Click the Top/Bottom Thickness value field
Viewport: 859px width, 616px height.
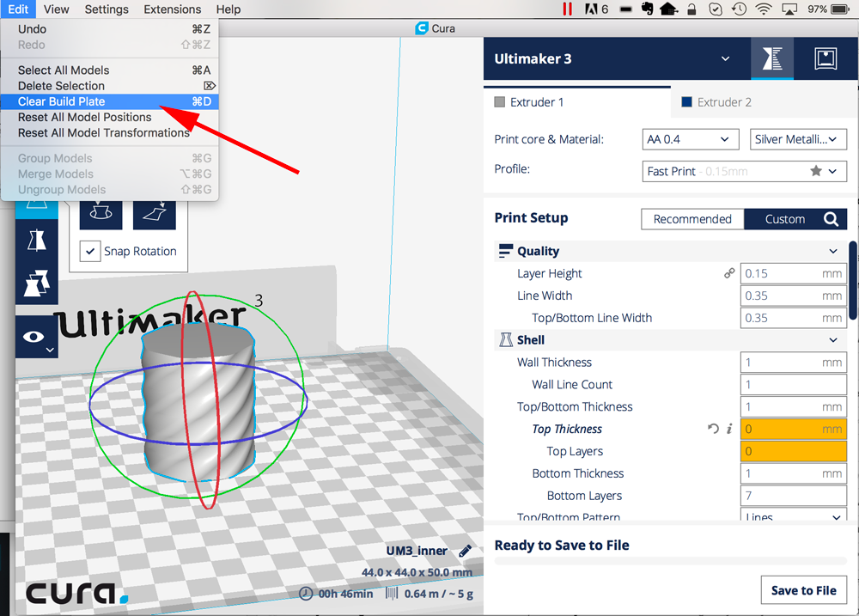tap(793, 406)
